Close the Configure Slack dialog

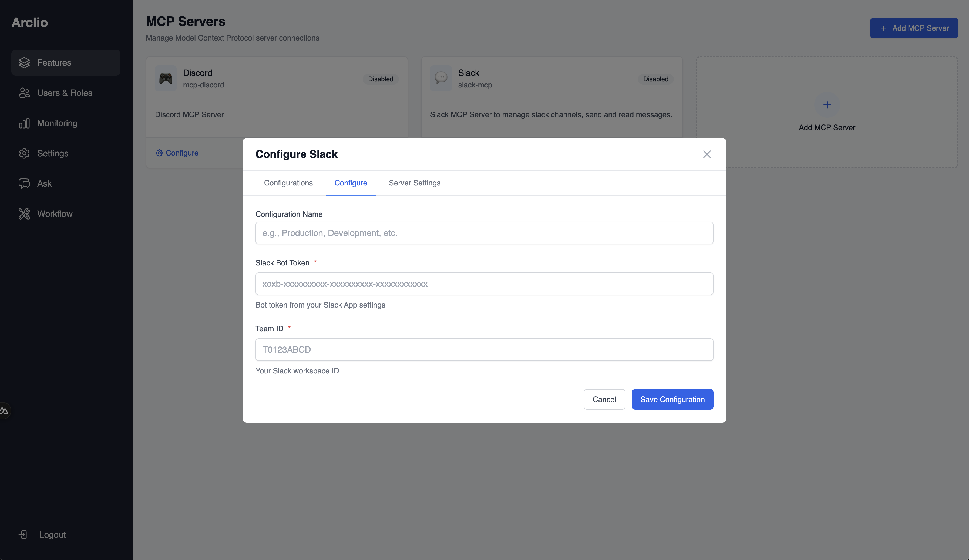[707, 154]
